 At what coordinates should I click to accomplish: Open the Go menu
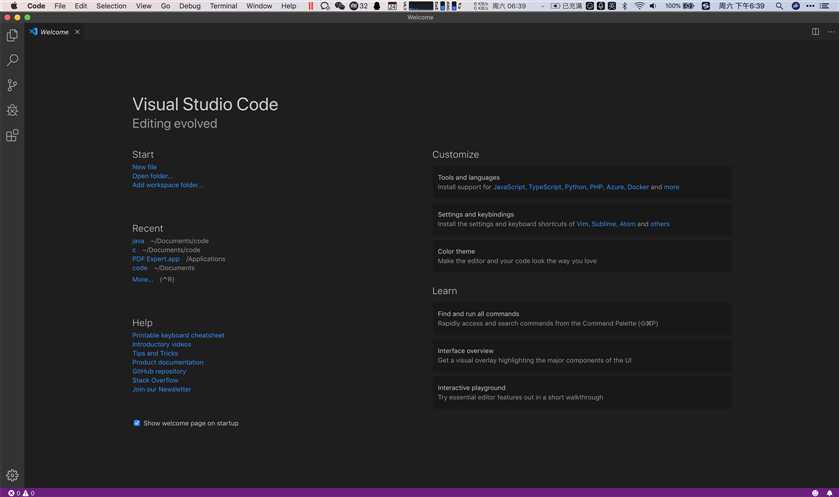(165, 6)
